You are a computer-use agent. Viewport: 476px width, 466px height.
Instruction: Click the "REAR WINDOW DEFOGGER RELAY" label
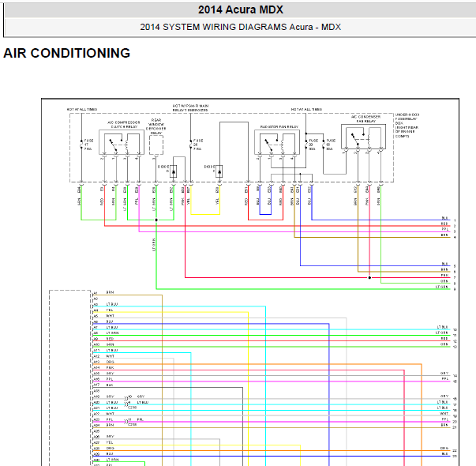click(x=156, y=126)
